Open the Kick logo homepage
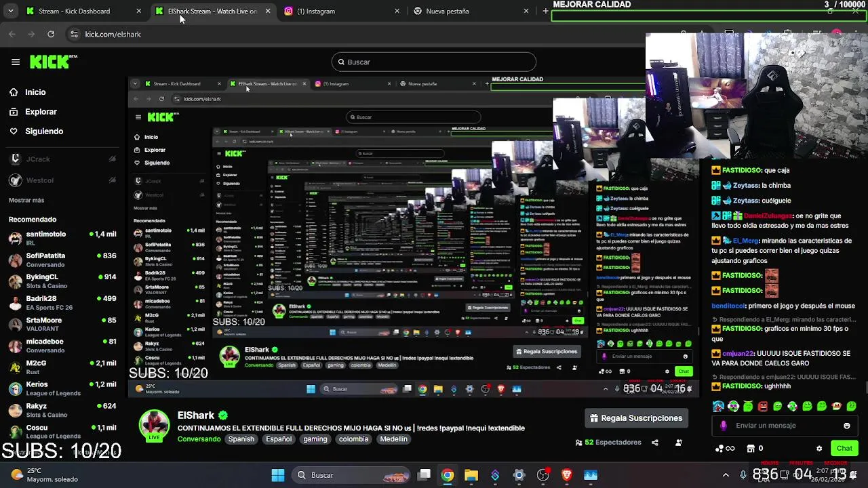The height and width of the screenshot is (488, 868). point(54,62)
